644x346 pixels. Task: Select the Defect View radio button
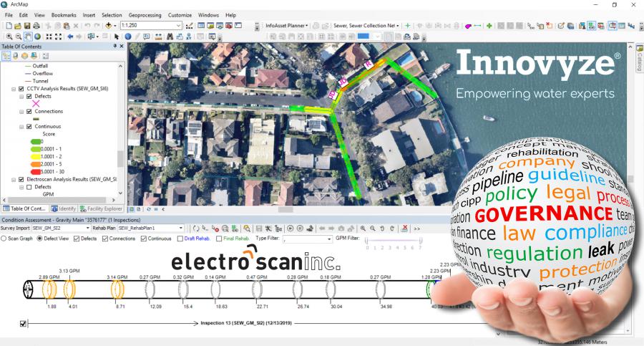(40, 239)
